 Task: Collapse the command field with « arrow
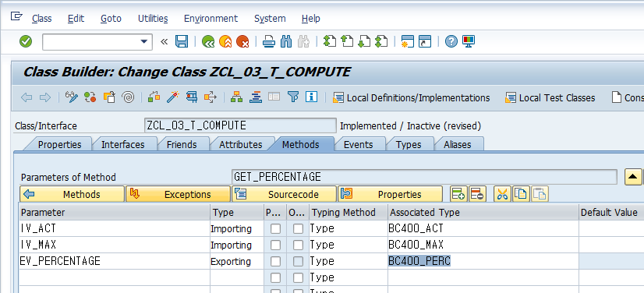[x=164, y=41]
